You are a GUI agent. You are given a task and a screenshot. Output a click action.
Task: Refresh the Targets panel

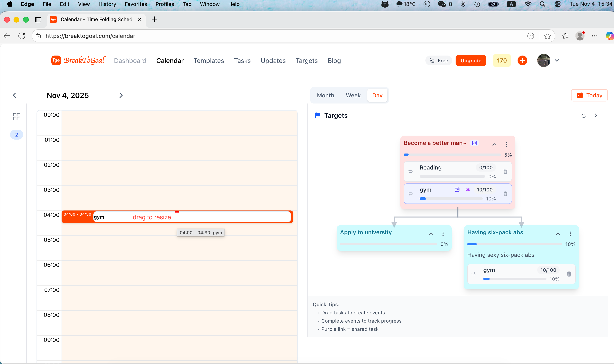coord(584,116)
